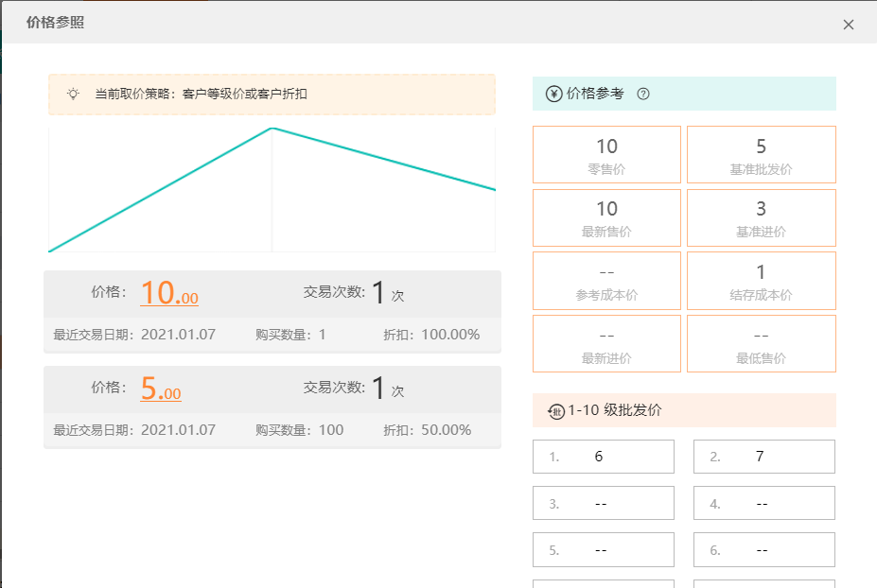Click the 最新进价 box
This screenshot has width=877, height=588.
pyautogui.click(x=606, y=344)
